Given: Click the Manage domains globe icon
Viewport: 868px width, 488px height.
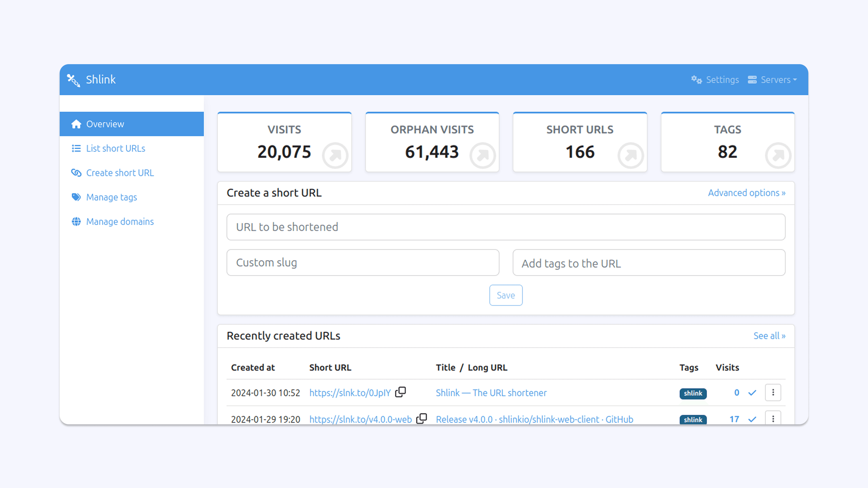Looking at the screenshot, I should pyautogui.click(x=76, y=222).
